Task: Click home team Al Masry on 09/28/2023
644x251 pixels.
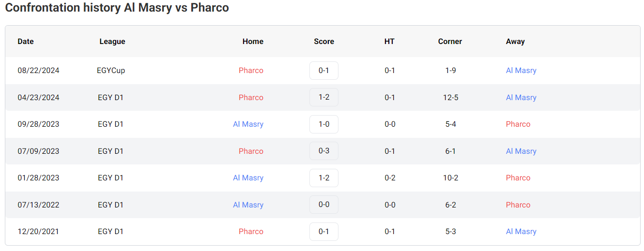Action: 248,124
